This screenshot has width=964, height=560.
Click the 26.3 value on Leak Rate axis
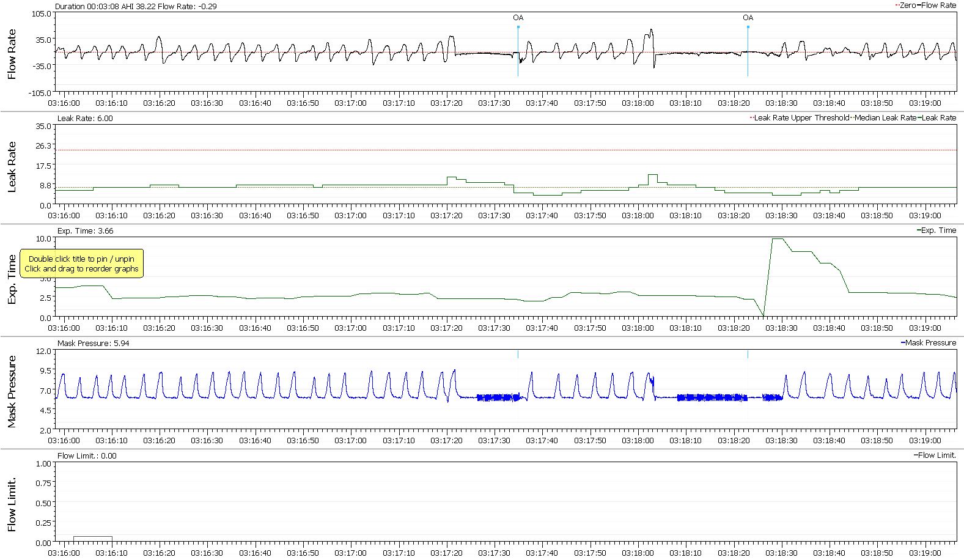[x=43, y=146]
